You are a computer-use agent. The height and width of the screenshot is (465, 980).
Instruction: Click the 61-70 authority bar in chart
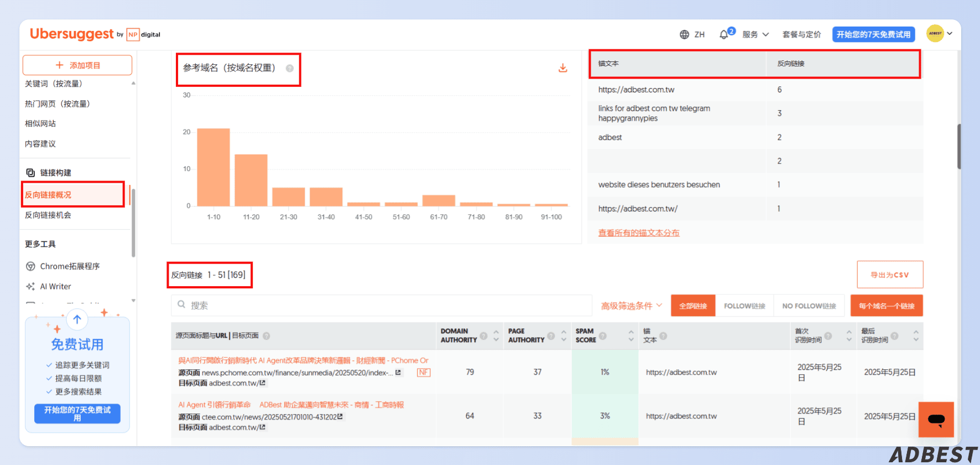pos(439,200)
